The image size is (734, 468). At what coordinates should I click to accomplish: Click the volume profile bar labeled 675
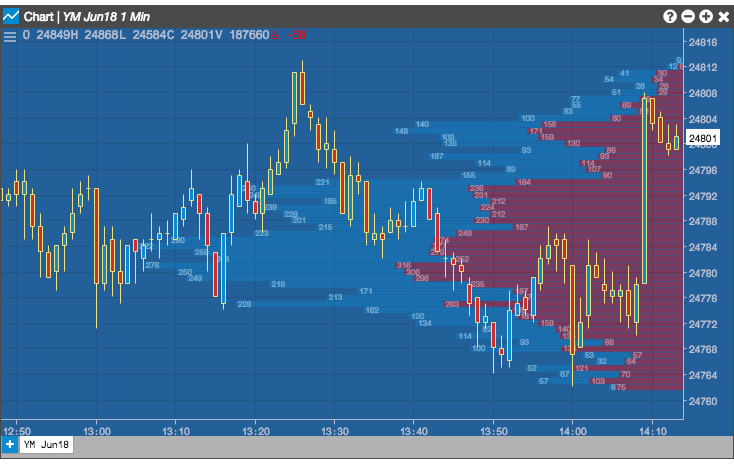[647, 387]
